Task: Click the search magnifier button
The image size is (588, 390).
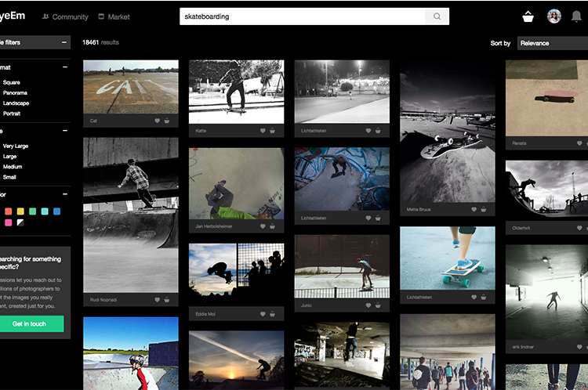Action: (437, 16)
